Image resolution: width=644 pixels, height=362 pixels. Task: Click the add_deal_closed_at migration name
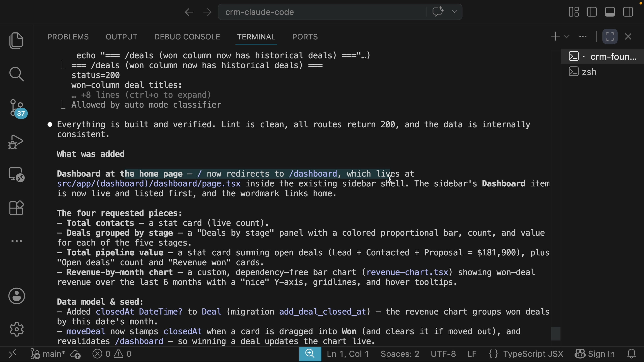coord(322,312)
